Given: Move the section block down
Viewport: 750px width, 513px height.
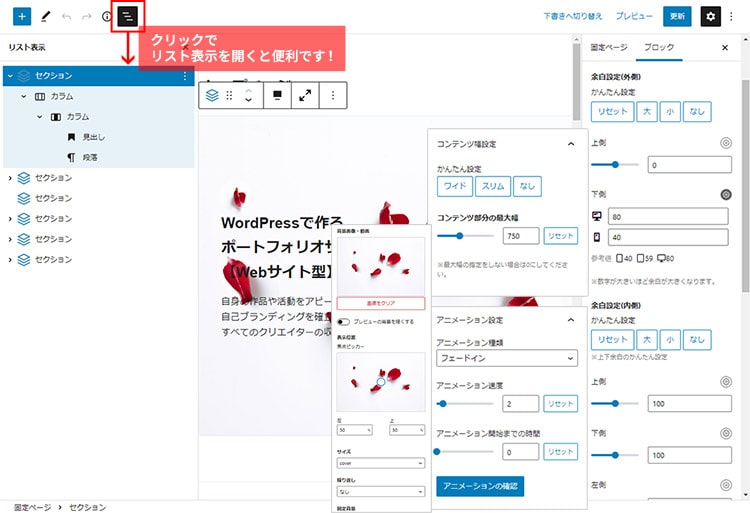Looking at the screenshot, I should click(248, 100).
